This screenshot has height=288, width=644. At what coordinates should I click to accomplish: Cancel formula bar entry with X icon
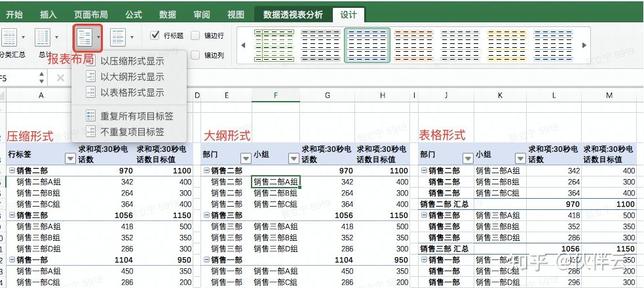(60, 78)
